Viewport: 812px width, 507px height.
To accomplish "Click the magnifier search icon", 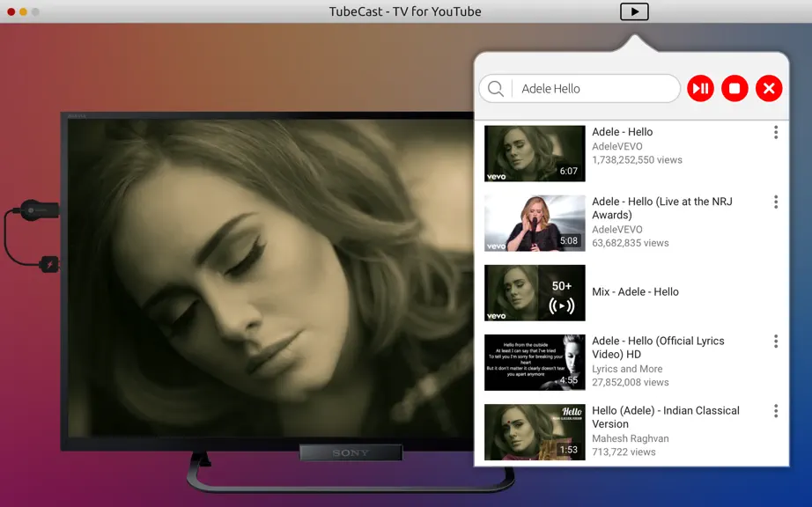I will pyautogui.click(x=496, y=89).
